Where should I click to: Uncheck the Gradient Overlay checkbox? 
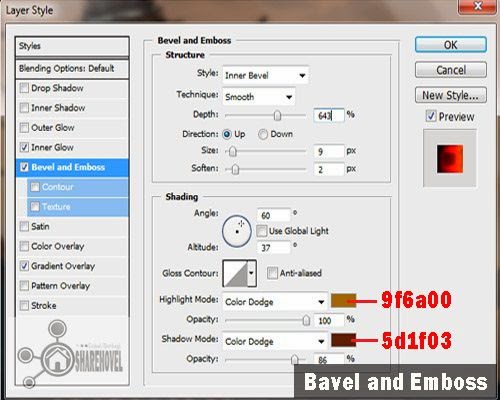pyautogui.click(x=24, y=266)
